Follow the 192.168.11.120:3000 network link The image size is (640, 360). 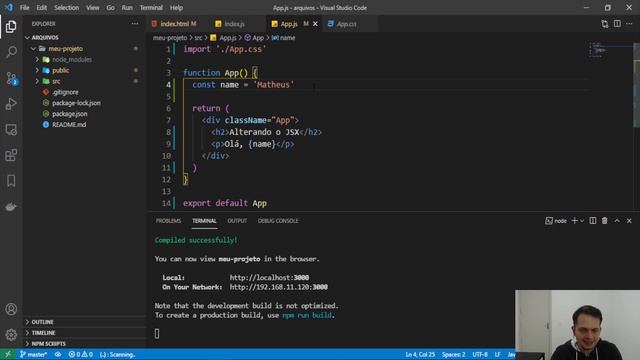[x=278, y=287]
